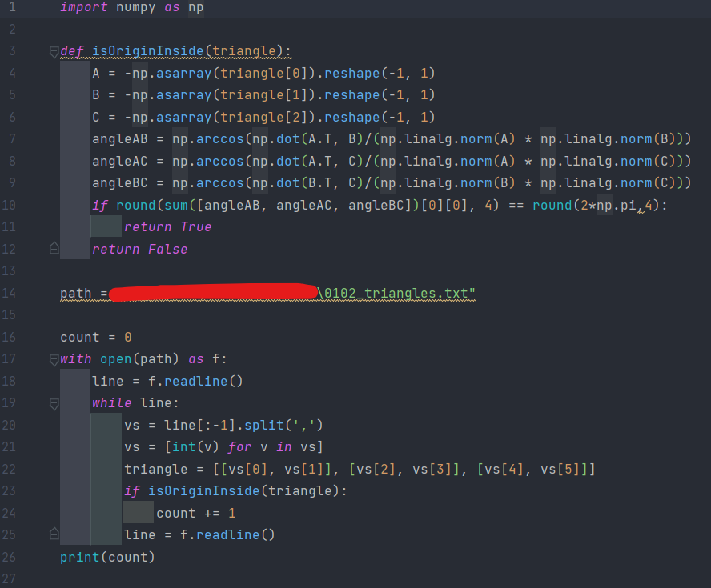Click the 'count = 0' assignment line
This screenshot has height=588, width=711.
pyautogui.click(x=95, y=338)
